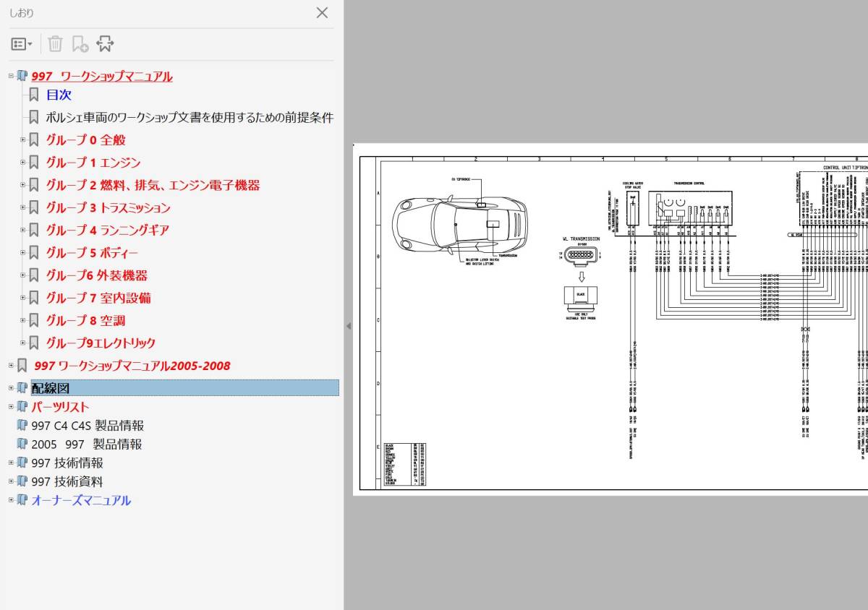Expand the 配線図 node
The width and height of the screenshot is (868, 610).
pyautogui.click(x=11, y=388)
